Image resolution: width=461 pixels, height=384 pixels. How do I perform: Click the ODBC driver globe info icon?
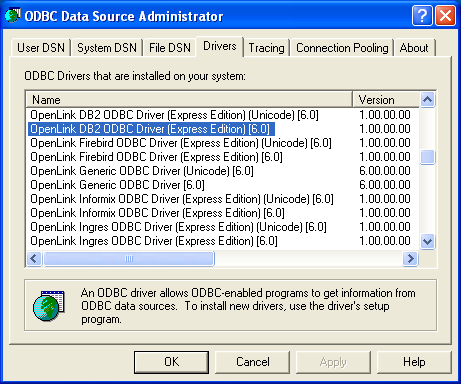click(x=49, y=306)
